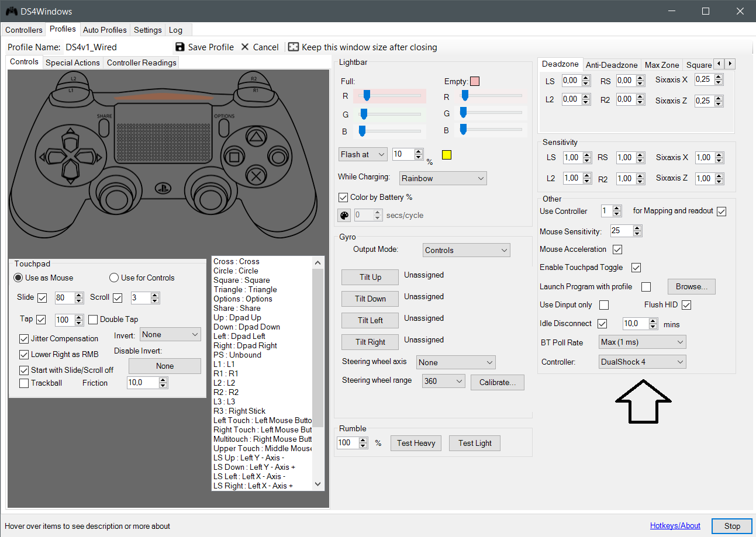Click the Test Heavy rumble button
756x537 pixels.
point(416,443)
